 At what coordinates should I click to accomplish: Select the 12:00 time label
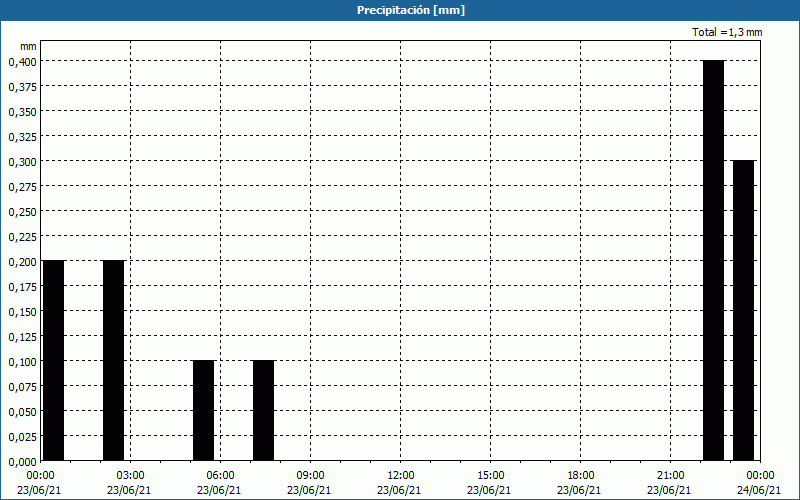[x=401, y=476]
